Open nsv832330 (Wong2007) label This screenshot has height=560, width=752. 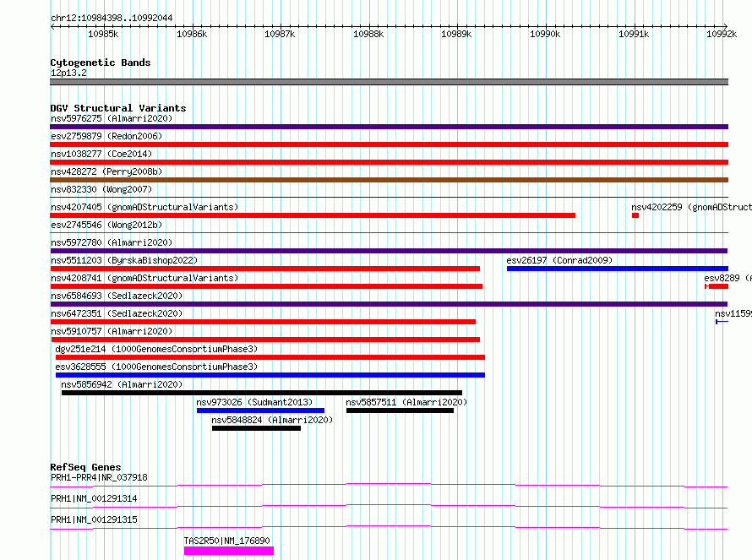(101, 189)
